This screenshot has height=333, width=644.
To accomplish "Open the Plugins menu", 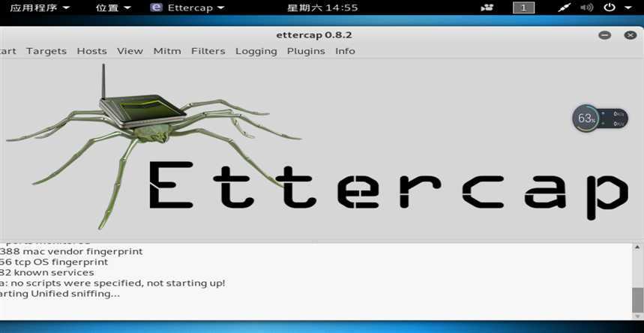I will tap(306, 52).
